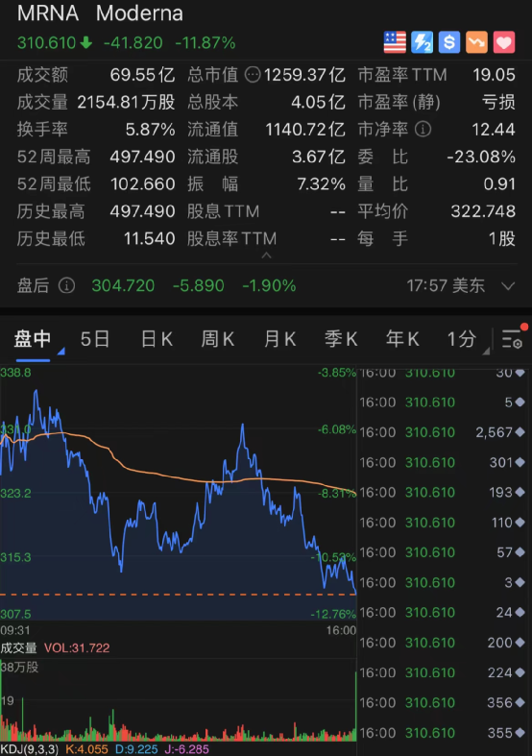Open the 1分 interval dropdown

pyautogui.click(x=468, y=339)
